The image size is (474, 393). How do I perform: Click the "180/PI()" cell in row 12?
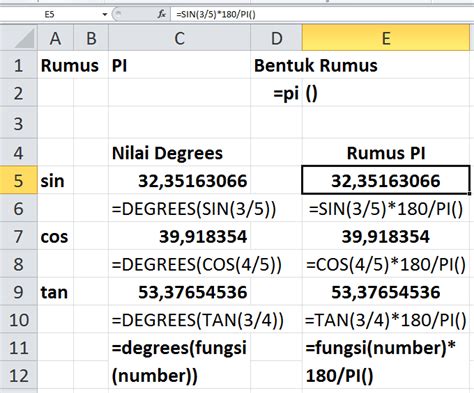point(386,376)
